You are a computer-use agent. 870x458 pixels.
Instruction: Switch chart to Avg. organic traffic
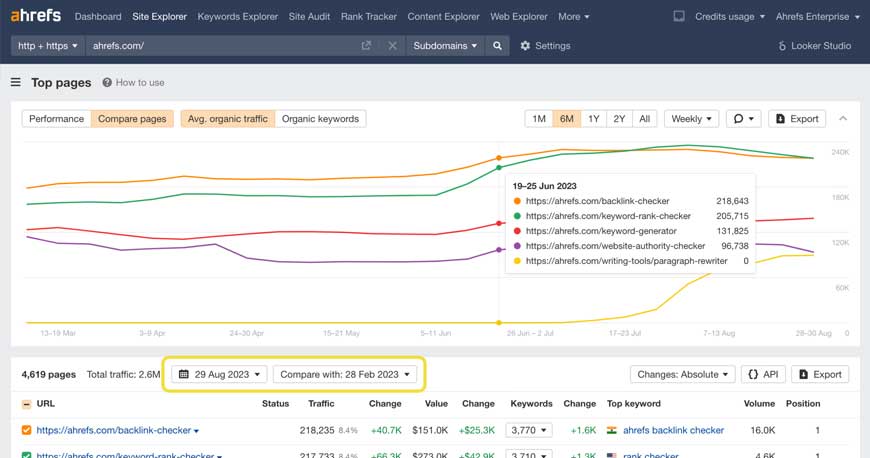pos(227,119)
